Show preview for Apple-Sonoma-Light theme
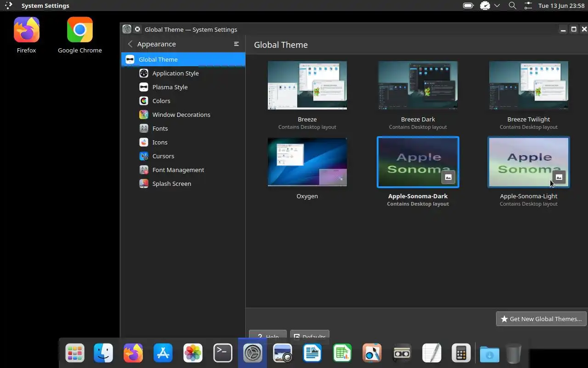The width and height of the screenshot is (588, 368). [559, 177]
